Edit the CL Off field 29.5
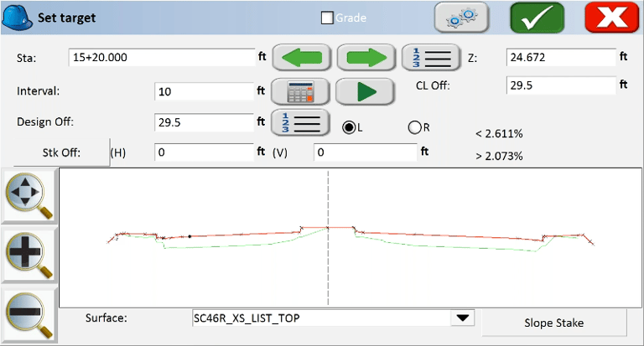This screenshot has height=346, width=644. coord(561,85)
